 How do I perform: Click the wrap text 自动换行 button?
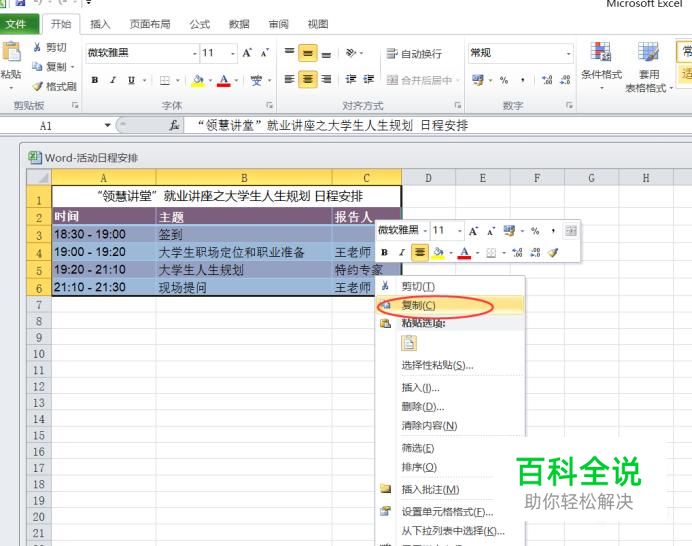point(414,54)
